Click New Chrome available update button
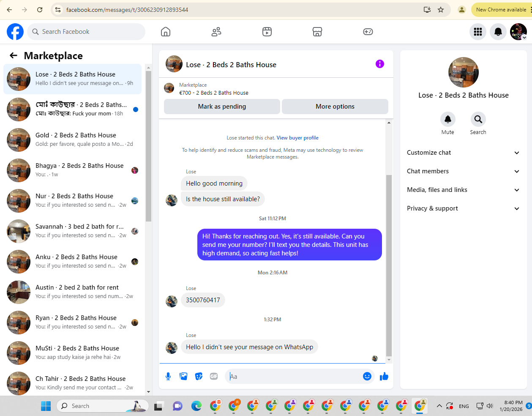Image resolution: width=532 pixels, height=416 pixels. [x=501, y=10]
